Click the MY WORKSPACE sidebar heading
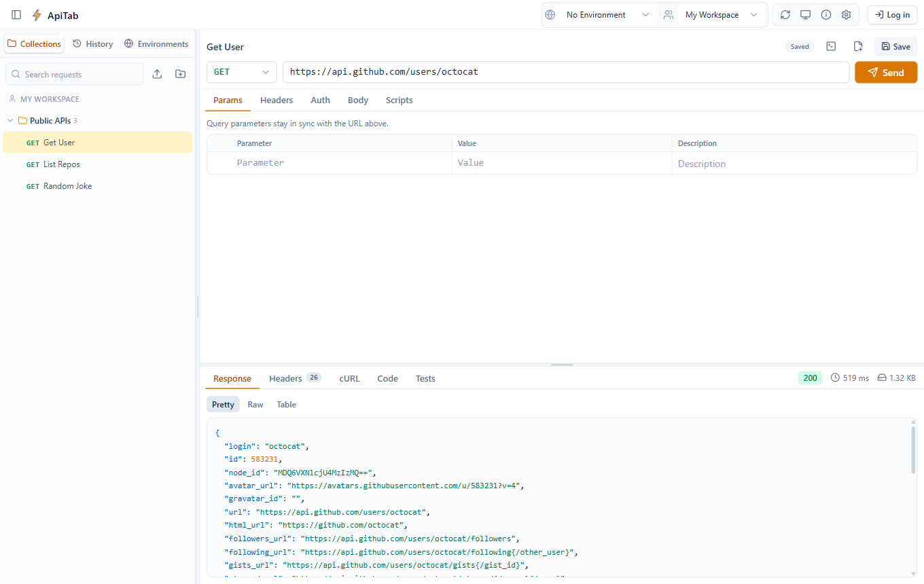The width and height of the screenshot is (924, 584). click(x=50, y=99)
